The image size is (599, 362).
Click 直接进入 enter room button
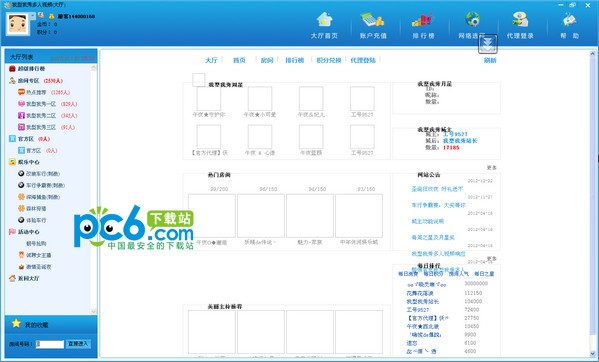(x=78, y=344)
